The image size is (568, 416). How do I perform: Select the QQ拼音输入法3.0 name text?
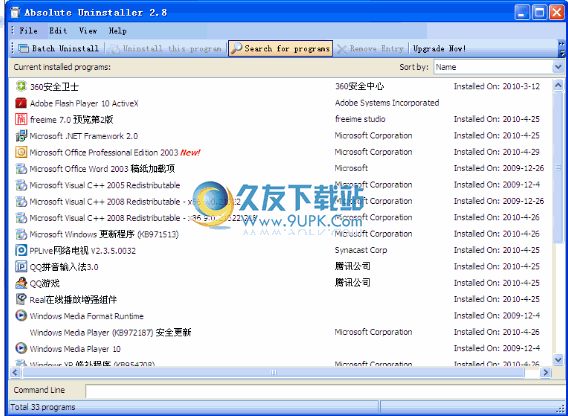click(64, 267)
